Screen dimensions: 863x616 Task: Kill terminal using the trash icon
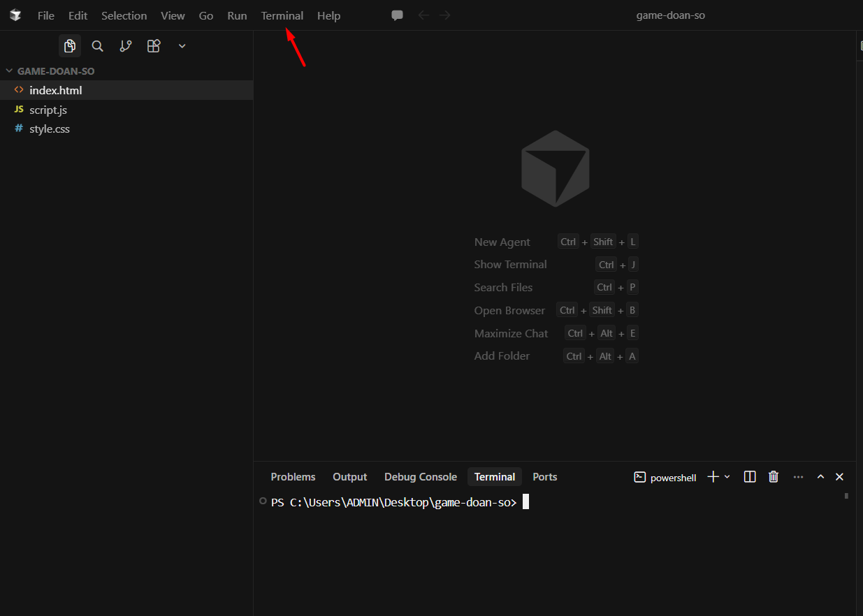(774, 477)
